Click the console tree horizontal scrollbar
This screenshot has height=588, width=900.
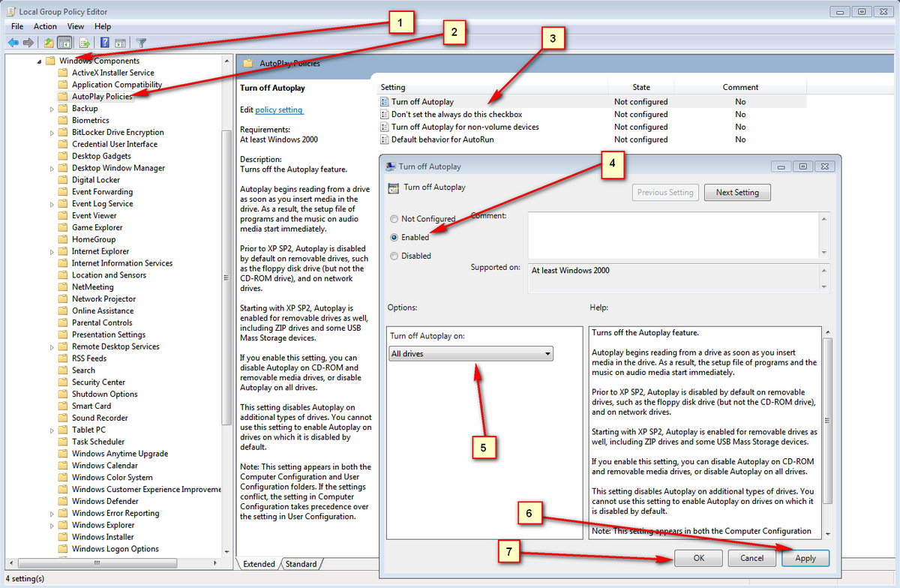click(x=112, y=563)
